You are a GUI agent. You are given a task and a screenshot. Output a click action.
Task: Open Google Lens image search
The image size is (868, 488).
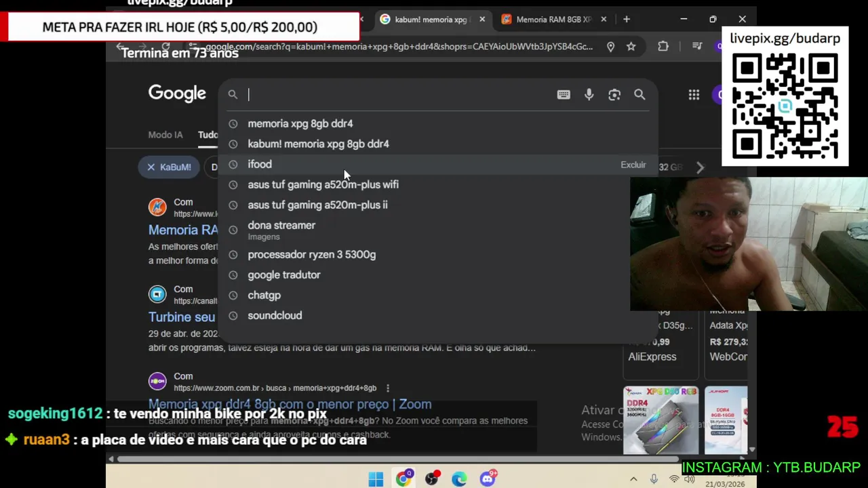coord(614,95)
